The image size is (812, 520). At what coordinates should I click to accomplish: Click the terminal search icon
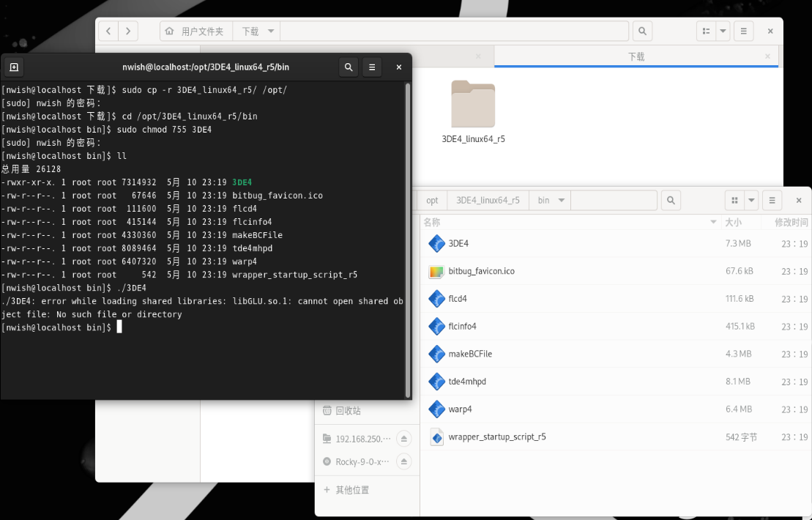pos(349,67)
